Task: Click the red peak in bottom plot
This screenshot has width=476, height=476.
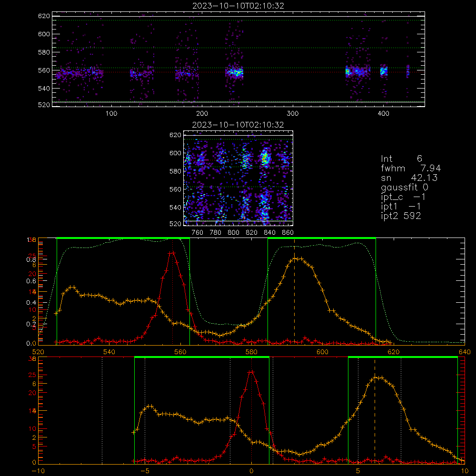Action: (x=251, y=372)
